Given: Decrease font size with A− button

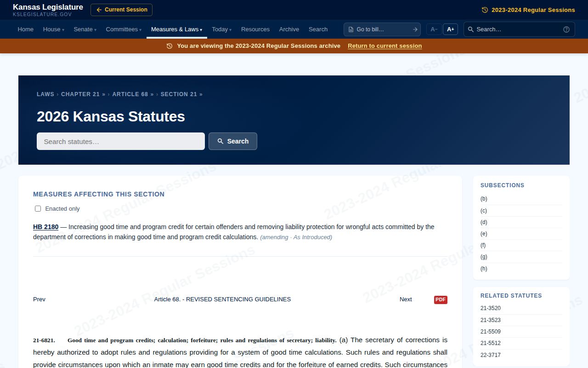Looking at the screenshot, I should click(x=434, y=29).
